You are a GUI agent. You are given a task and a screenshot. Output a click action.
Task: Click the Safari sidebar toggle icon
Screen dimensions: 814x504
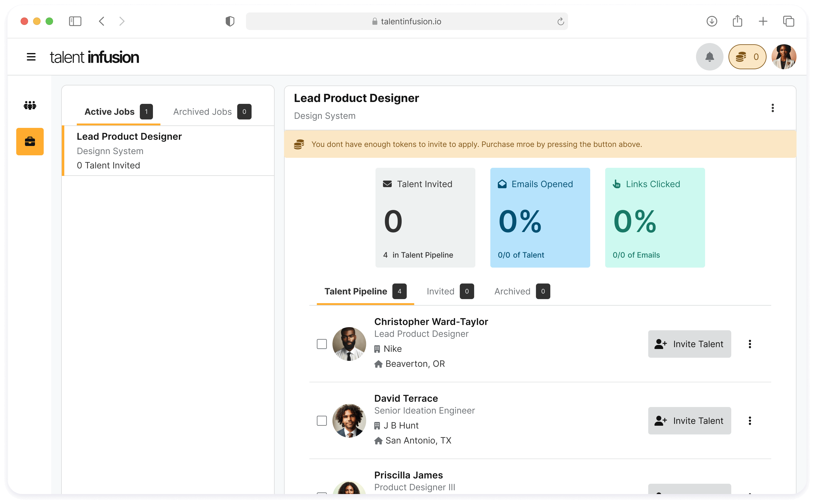75,21
